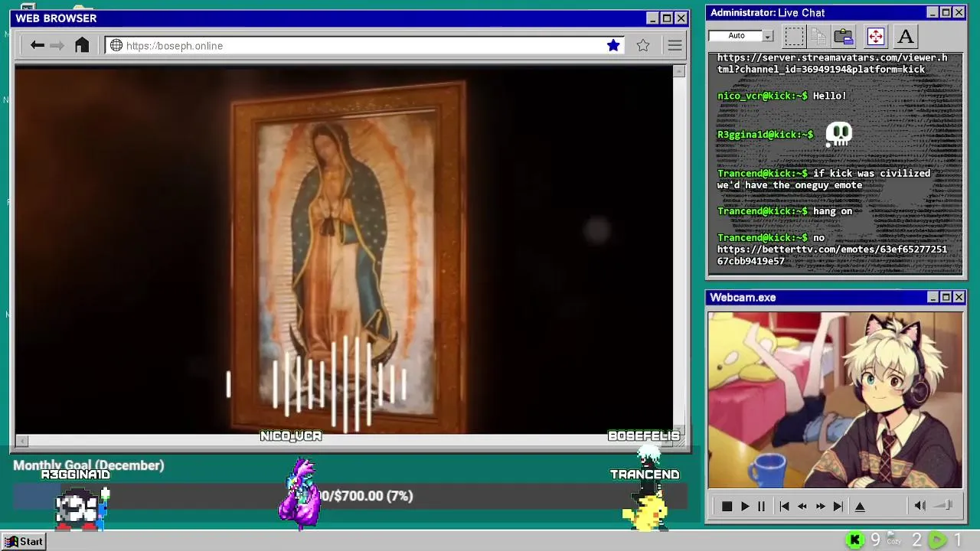Mute audio with the Webcam.exe speaker icon

[x=920, y=506]
